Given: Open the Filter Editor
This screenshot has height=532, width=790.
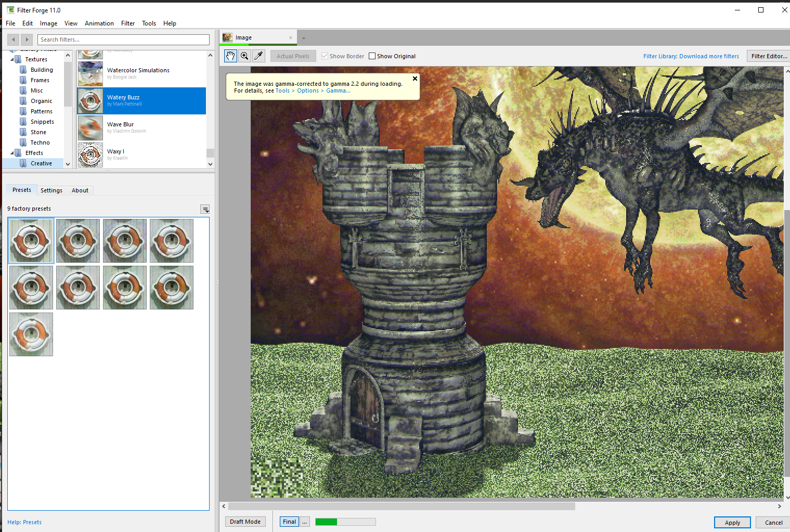Looking at the screenshot, I should [769, 56].
